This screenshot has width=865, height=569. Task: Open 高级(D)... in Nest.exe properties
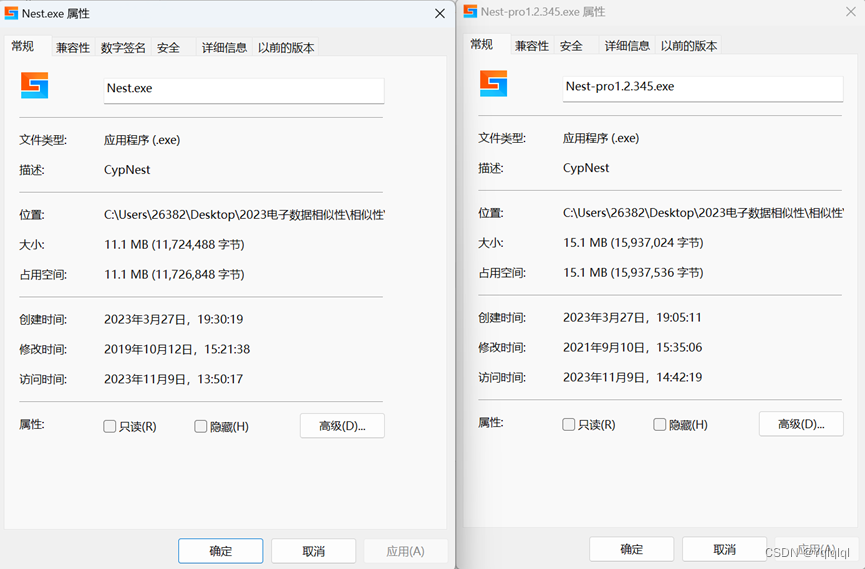click(342, 426)
